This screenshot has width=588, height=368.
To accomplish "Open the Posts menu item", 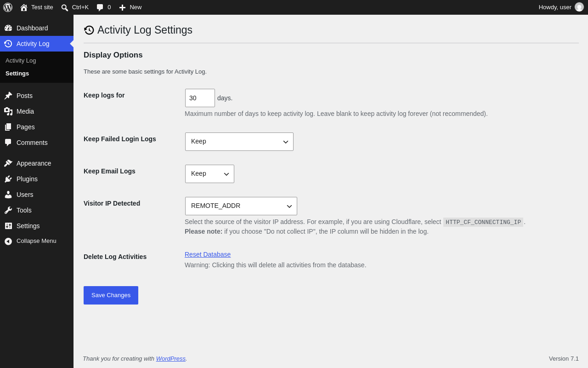I will (x=37, y=96).
